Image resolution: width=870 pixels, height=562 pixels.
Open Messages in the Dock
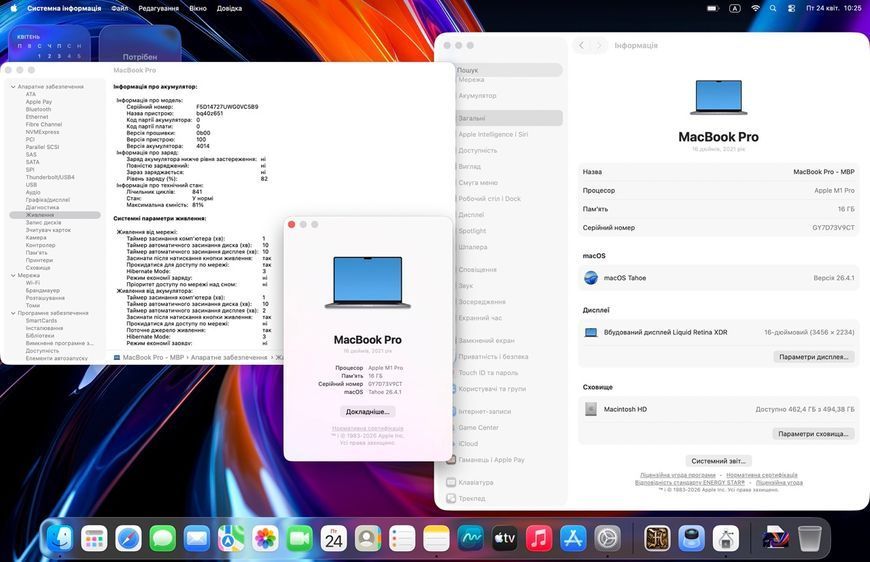tap(163, 538)
